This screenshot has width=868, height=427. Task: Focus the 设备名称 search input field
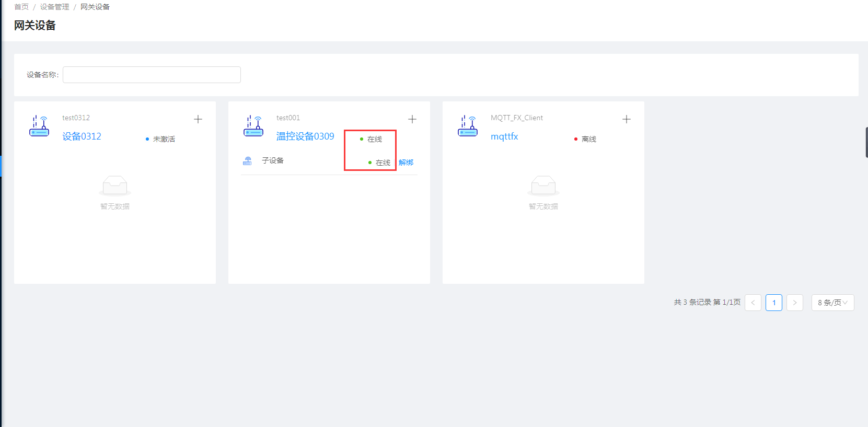[x=152, y=75]
